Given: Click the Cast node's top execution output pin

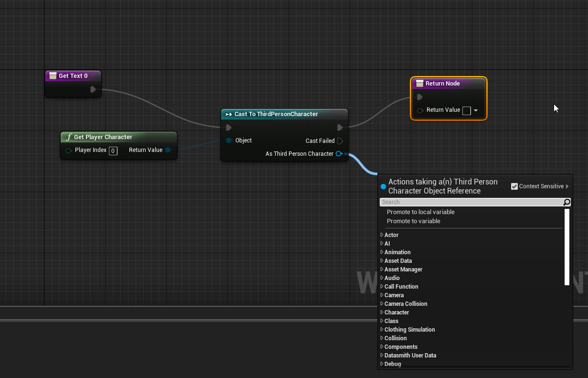Looking at the screenshot, I should tap(340, 128).
